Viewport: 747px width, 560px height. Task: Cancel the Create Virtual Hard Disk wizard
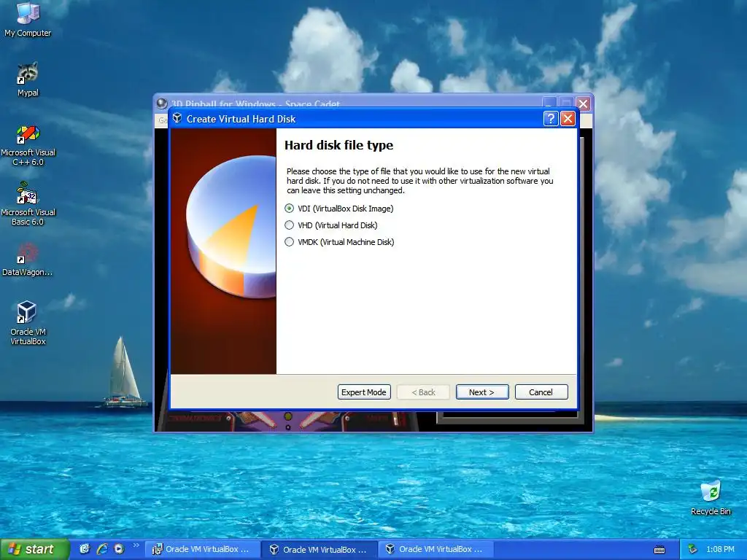pos(541,392)
